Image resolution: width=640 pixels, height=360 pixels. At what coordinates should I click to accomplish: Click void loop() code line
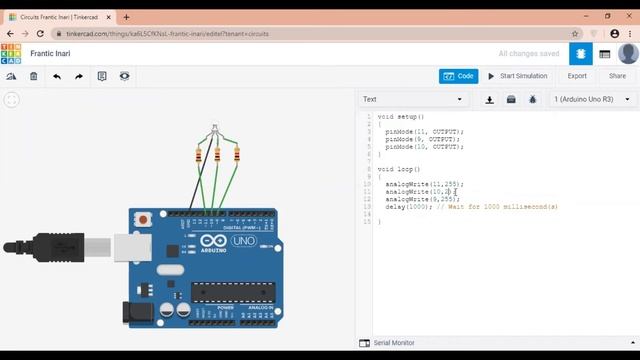399,169
